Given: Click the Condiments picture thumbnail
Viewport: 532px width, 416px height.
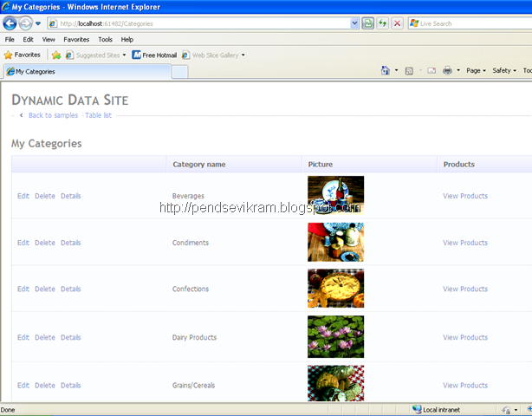Looking at the screenshot, I should tap(335, 242).
